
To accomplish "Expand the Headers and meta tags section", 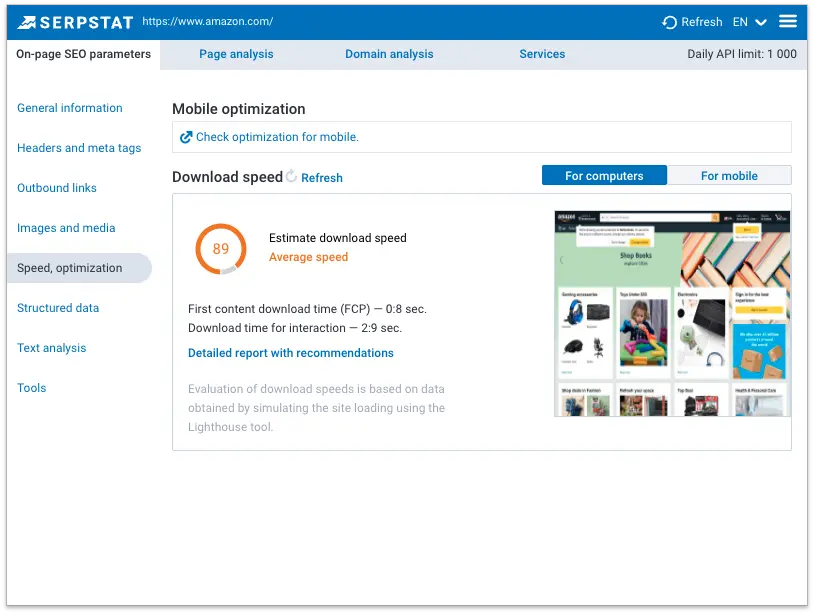I will pos(79,148).
